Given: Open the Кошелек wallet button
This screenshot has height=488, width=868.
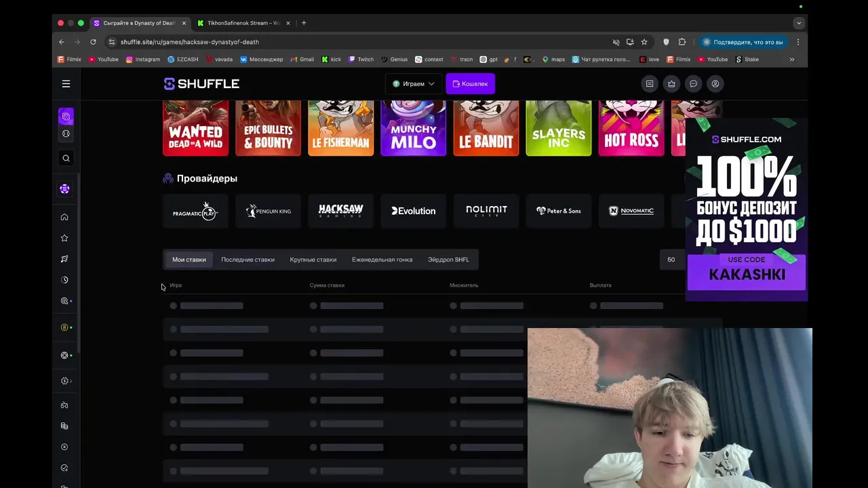Looking at the screenshot, I should [470, 84].
